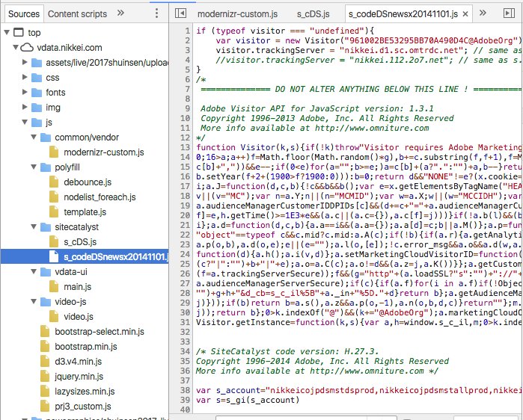
Task: Expand the css folder
Action: tap(25, 77)
